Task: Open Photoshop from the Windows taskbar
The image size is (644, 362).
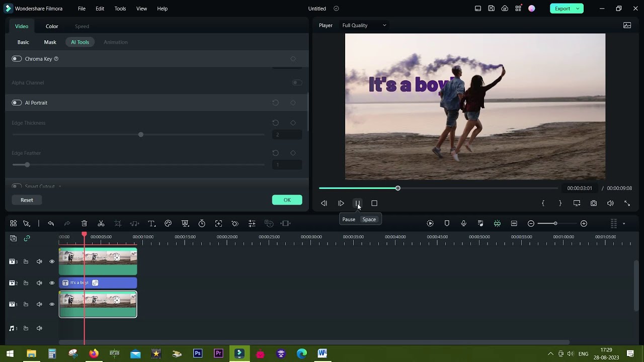Action: [198, 354]
